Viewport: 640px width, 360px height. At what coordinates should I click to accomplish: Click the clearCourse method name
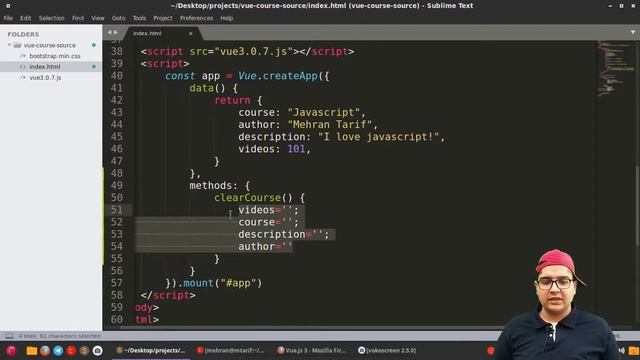[x=247, y=198]
